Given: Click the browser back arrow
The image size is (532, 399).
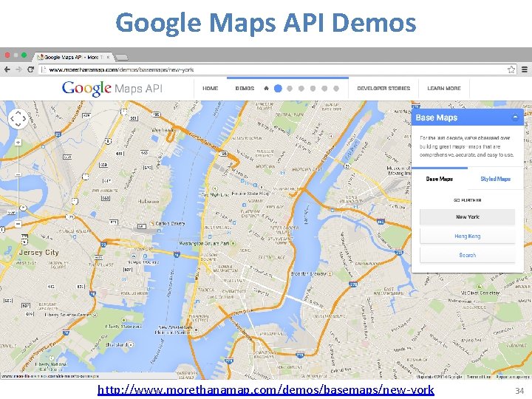Looking at the screenshot, I should 7,69.
